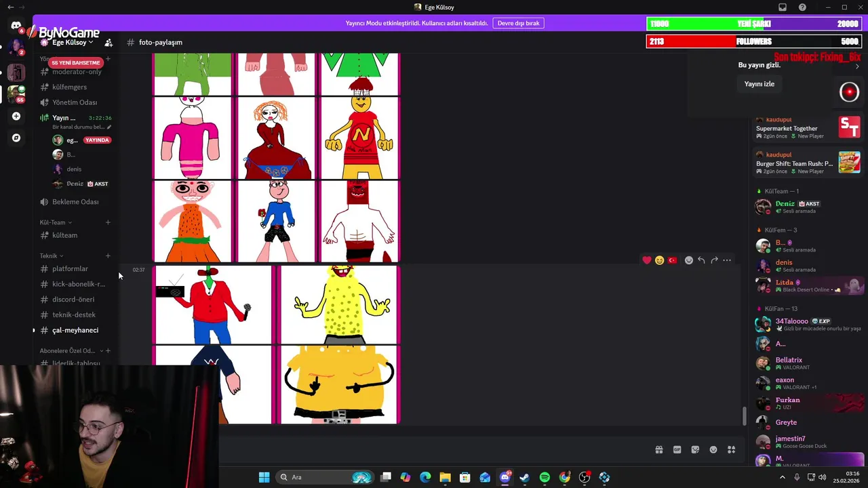Open apps icon in message bar
Screen dimensions: 868x488
[731, 449]
